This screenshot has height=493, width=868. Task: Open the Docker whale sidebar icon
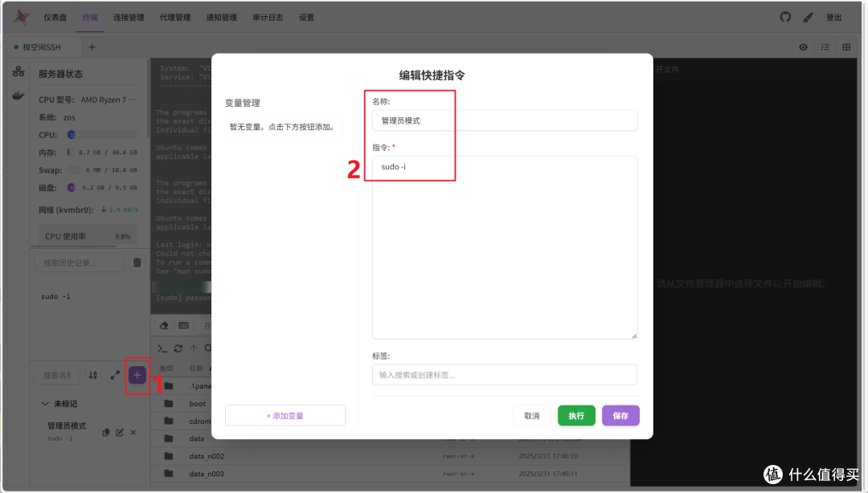coord(18,96)
